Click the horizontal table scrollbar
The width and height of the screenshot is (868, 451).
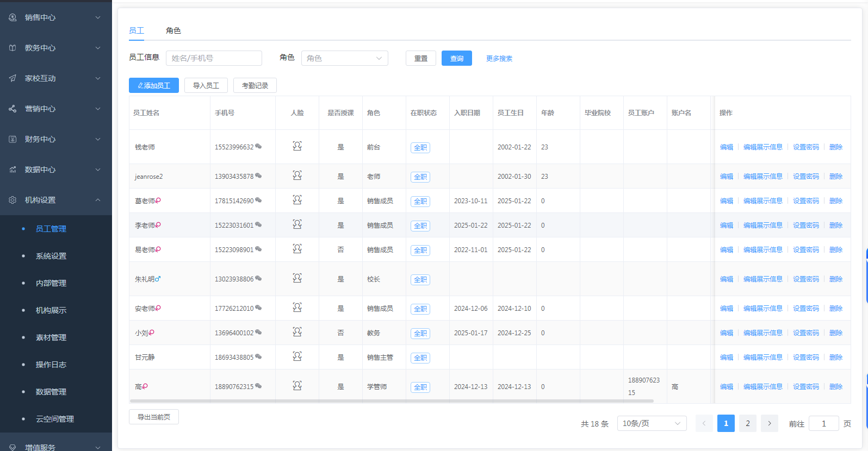[392, 401]
